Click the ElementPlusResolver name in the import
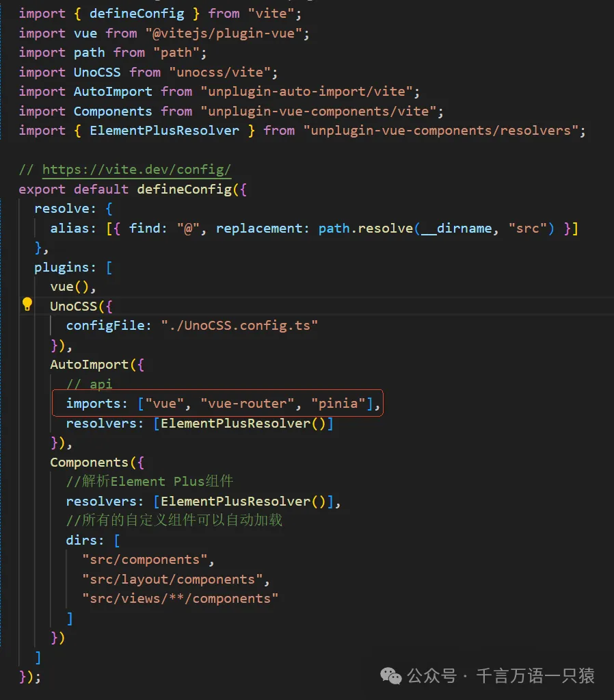This screenshot has height=700, width=614. 165,130
